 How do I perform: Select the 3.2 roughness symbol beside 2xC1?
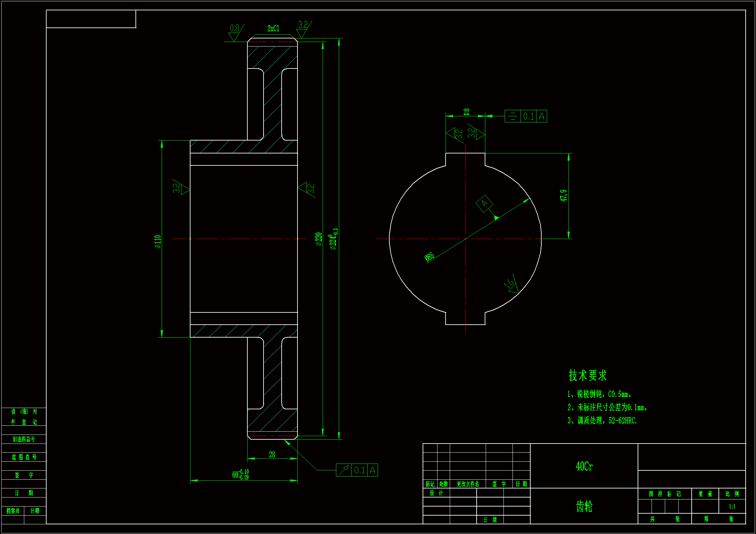[x=303, y=28]
